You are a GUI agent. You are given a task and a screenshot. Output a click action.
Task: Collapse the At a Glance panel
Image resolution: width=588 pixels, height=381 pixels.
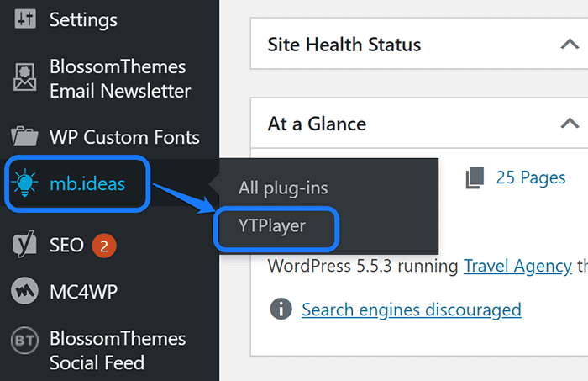pyautogui.click(x=570, y=124)
